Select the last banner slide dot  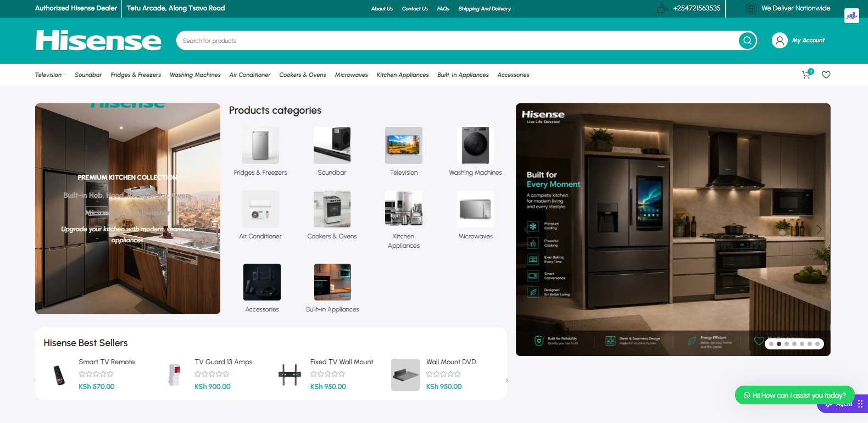coord(817,344)
